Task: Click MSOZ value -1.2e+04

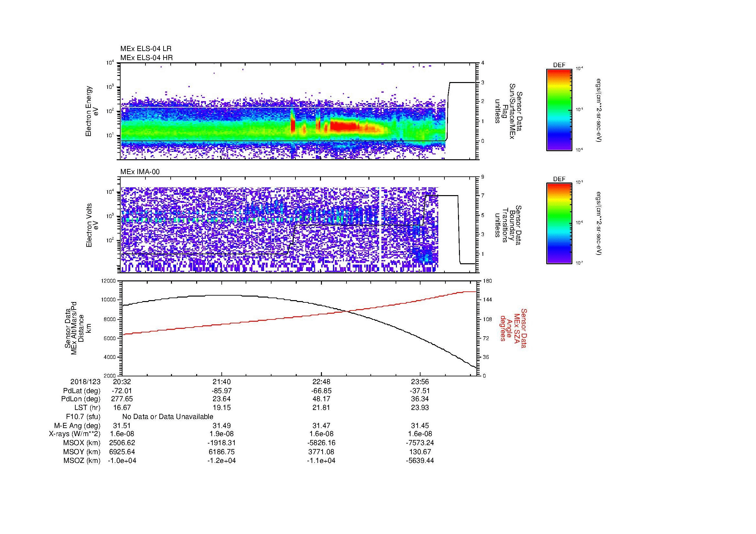Action: (x=222, y=461)
